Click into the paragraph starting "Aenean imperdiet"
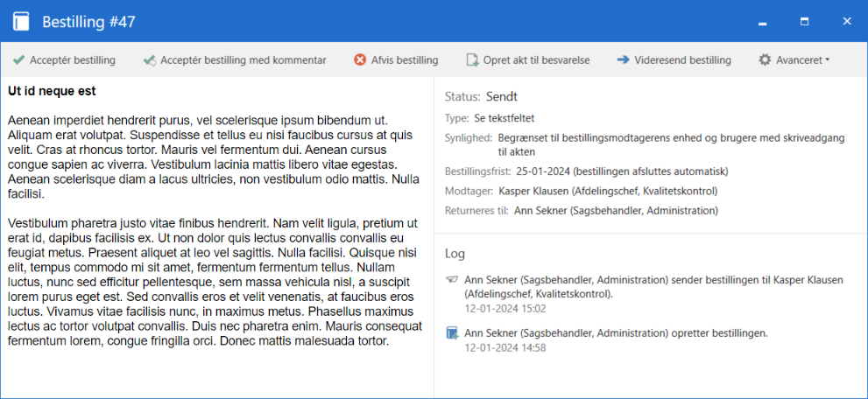868x399 pixels. pos(210,157)
